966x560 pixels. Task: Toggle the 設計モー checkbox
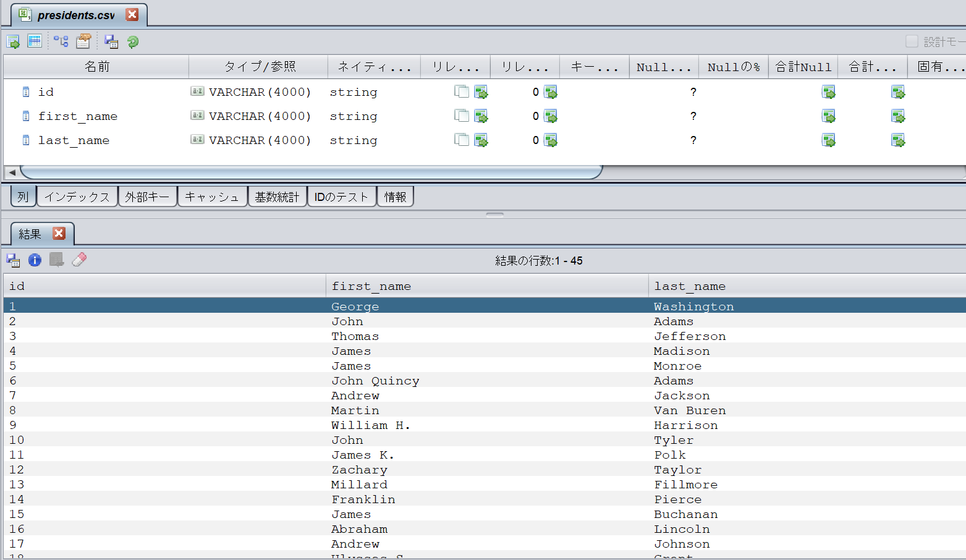pyautogui.click(x=912, y=41)
